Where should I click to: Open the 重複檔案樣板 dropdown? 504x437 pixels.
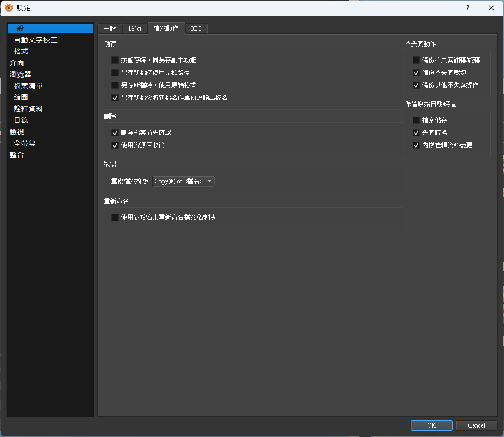pos(184,182)
